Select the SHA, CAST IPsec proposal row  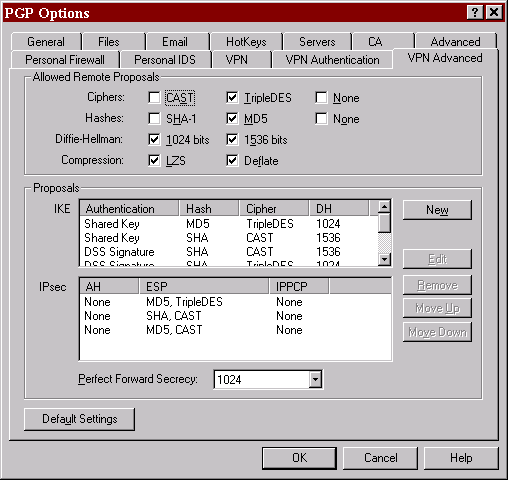point(235,316)
